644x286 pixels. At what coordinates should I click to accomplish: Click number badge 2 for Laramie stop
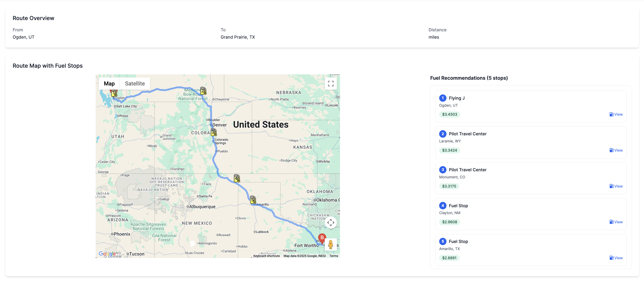[x=442, y=134]
